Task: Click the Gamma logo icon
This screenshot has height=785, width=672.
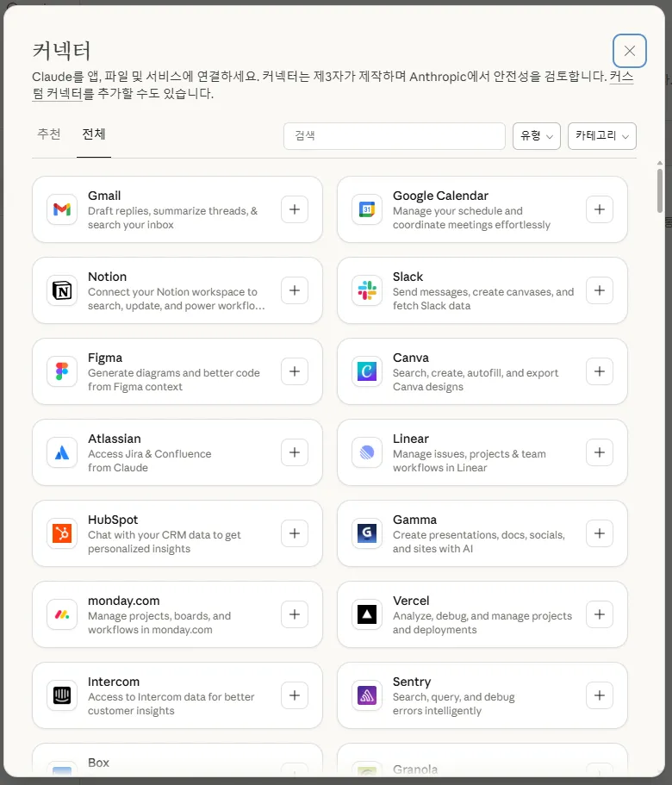Action: (367, 533)
